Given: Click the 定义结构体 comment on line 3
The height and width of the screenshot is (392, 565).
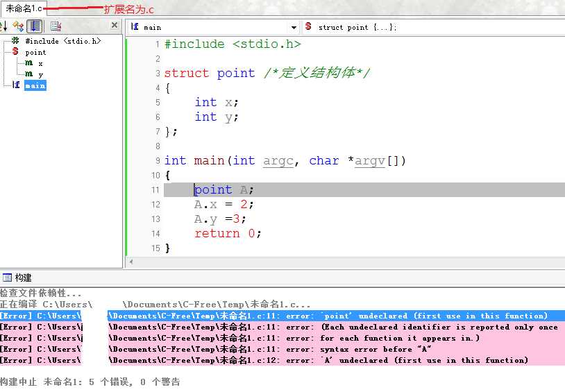Looking at the screenshot, I should pyautogui.click(x=317, y=73).
